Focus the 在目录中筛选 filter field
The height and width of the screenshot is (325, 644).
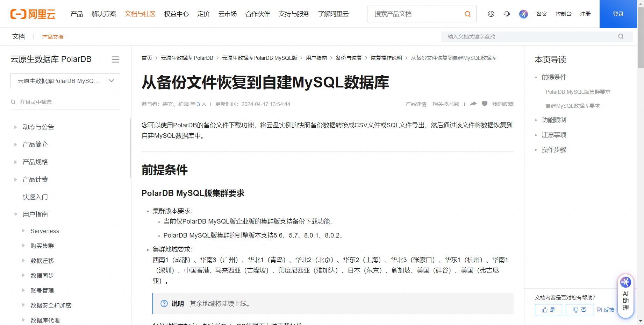pos(65,102)
